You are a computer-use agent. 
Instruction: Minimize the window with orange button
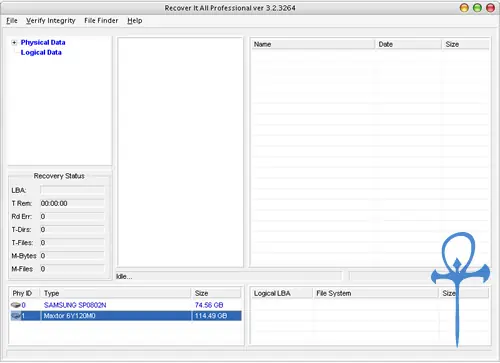tap(464, 8)
